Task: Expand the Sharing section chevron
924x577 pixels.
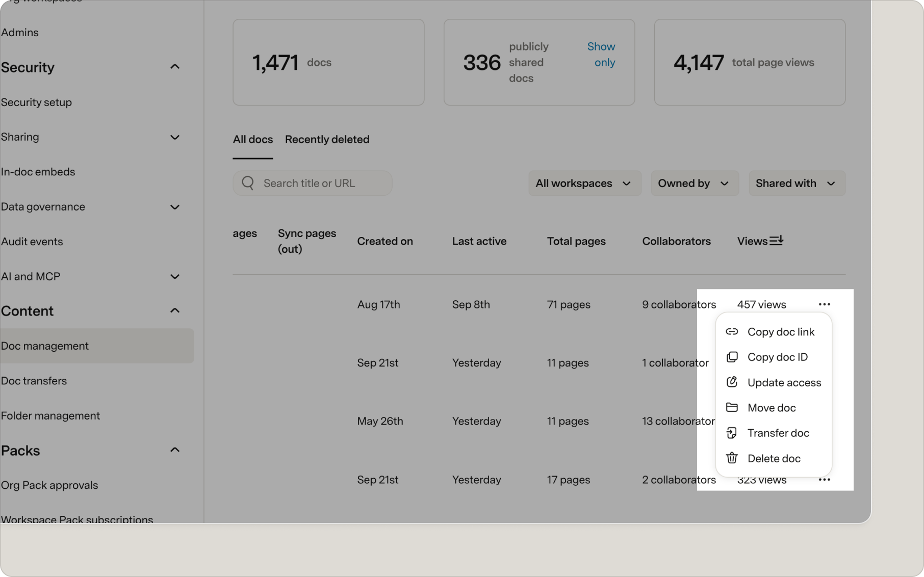Action: click(x=175, y=137)
